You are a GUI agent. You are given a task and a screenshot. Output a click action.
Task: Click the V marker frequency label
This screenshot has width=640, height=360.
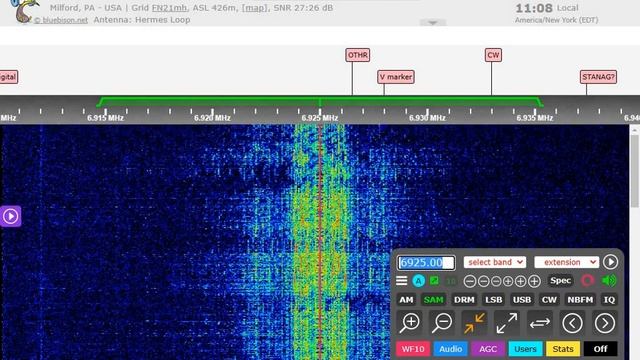pos(396,77)
